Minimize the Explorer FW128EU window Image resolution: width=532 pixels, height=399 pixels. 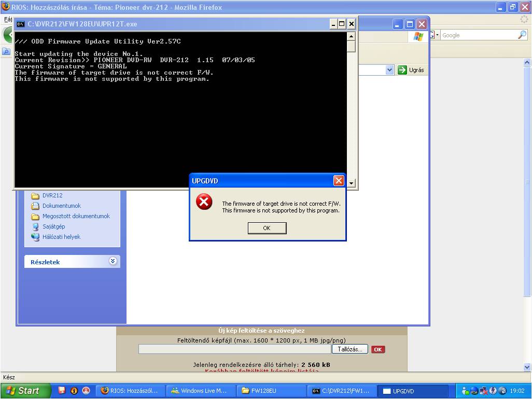[x=398, y=24]
